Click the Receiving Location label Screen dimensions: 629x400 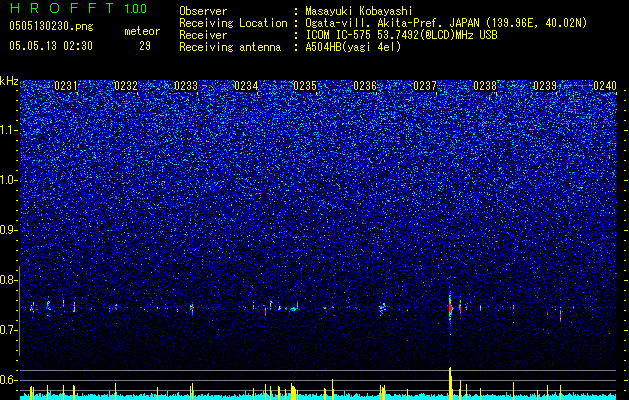233,23
